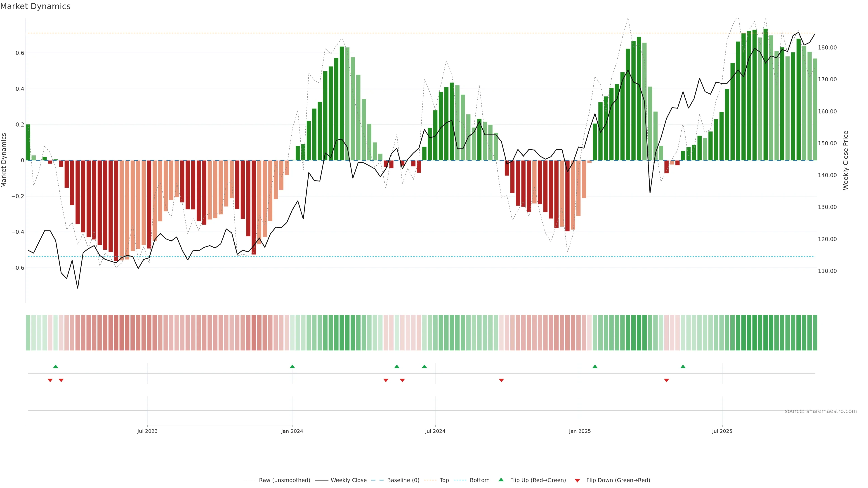Click the last green flip-up triangle marker
The width and height of the screenshot is (868, 488).
(683, 366)
